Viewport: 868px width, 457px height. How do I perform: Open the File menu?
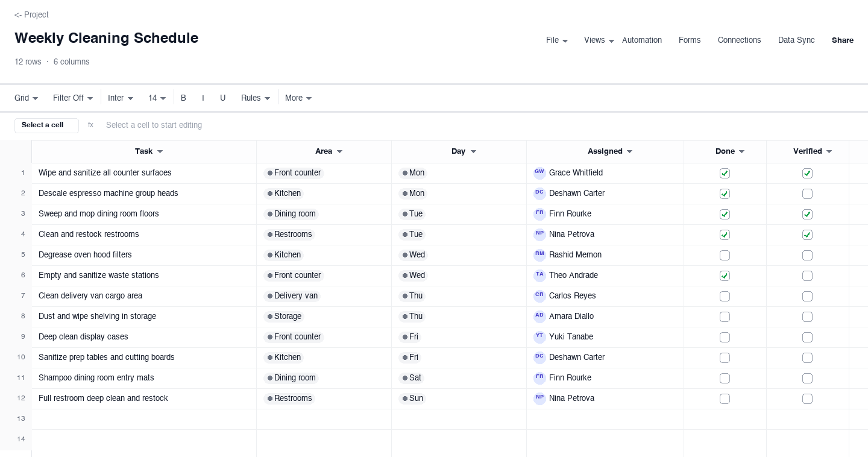[x=557, y=40]
